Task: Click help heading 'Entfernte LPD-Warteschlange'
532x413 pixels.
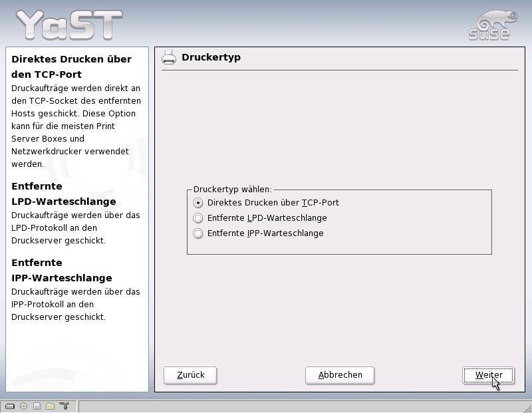Action: pos(64,194)
